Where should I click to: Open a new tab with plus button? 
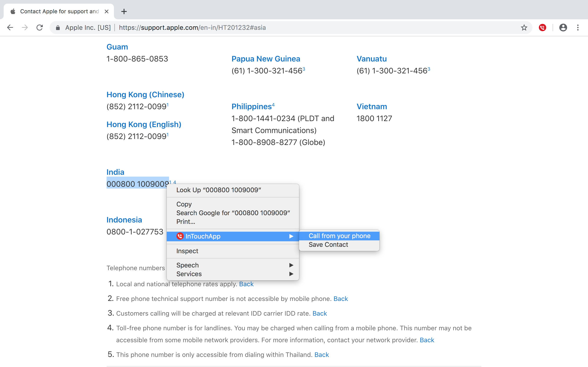click(x=124, y=11)
